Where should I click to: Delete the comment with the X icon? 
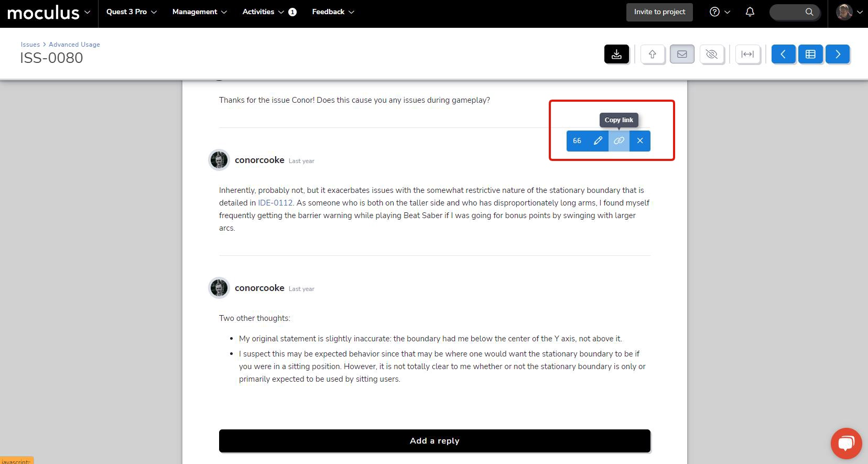[x=640, y=141]
